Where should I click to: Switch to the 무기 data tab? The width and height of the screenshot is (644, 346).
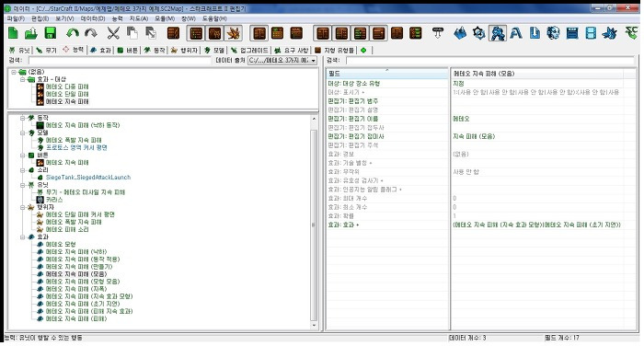pos(46,50)
